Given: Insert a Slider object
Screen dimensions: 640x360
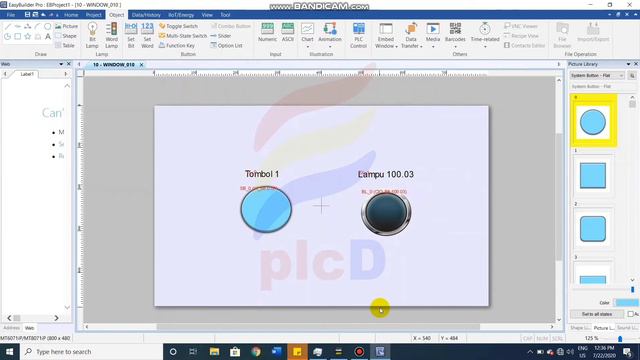Looking at the screenshot, I should coord(221,36).
